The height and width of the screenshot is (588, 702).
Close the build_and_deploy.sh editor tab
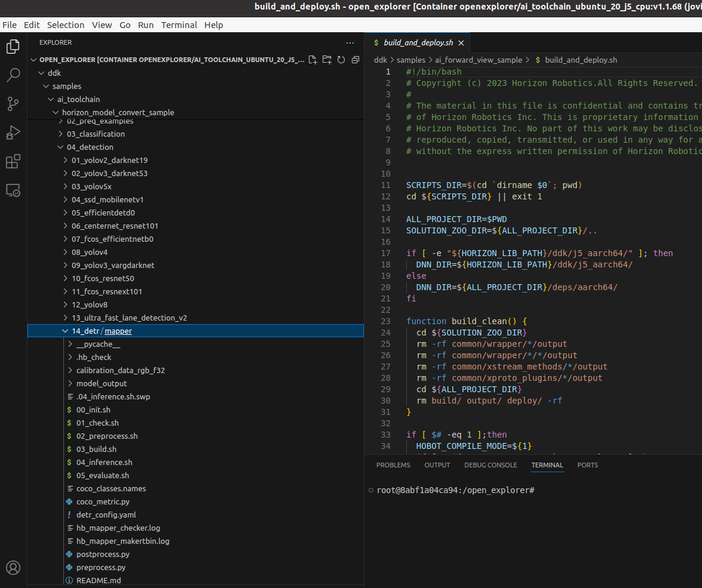click(x=461, y=43)
